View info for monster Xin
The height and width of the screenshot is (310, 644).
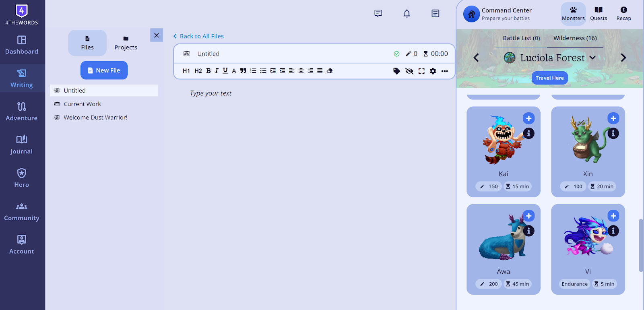coord(613,133)
